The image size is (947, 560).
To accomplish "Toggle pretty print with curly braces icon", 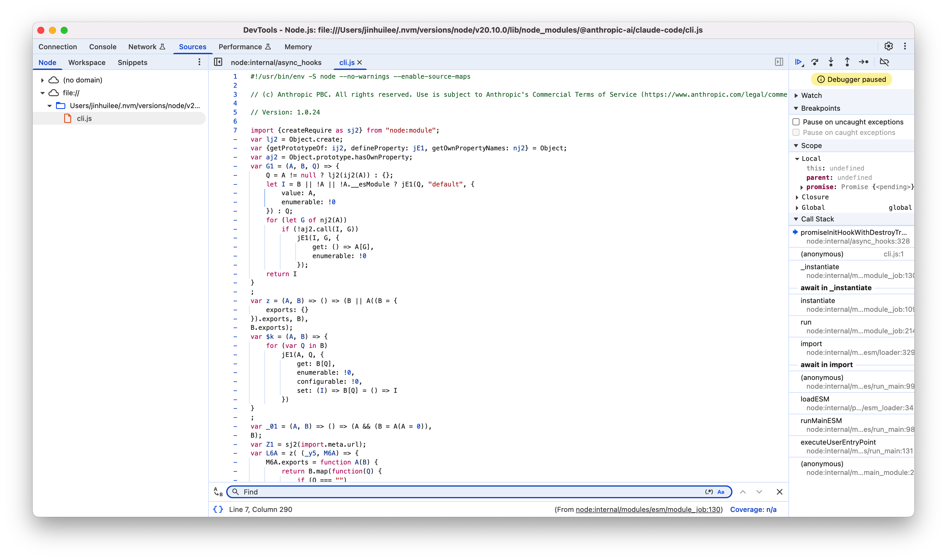I will tap(218, 509).
